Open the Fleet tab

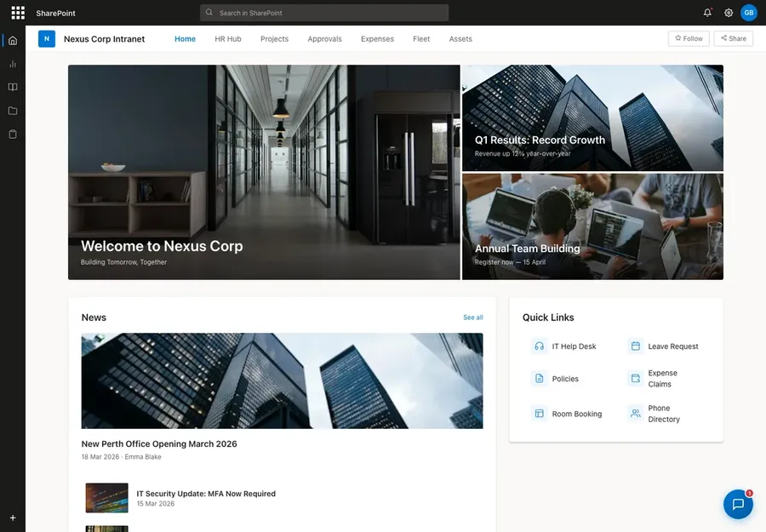(421, 39)
